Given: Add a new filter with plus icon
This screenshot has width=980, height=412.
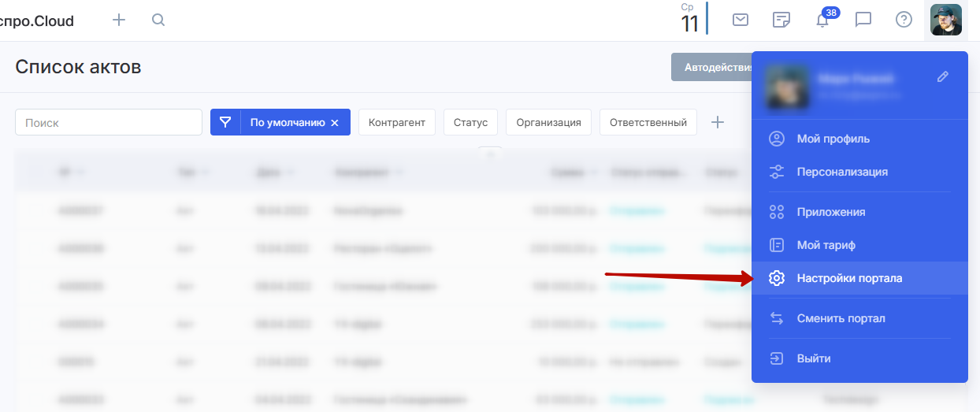Looking at the screenshot, I should 718,123.
